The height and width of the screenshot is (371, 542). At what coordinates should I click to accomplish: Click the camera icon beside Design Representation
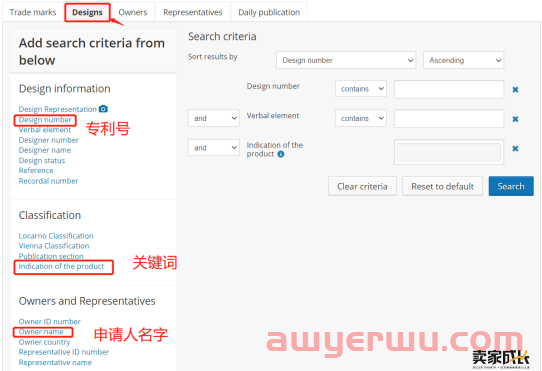103,109
